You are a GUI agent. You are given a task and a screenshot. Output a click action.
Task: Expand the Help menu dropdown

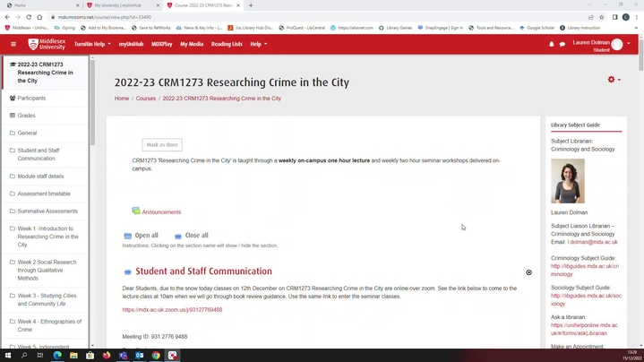pos(259,44)
